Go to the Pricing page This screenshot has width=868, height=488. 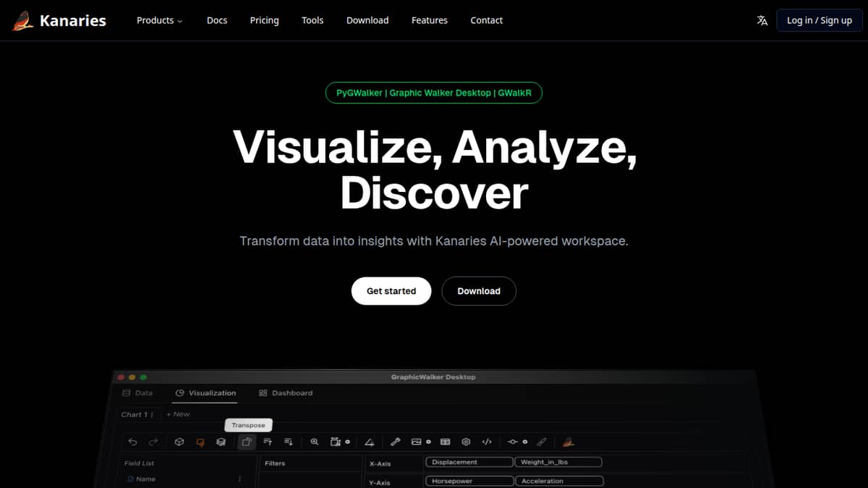click(x=264, y=20)
